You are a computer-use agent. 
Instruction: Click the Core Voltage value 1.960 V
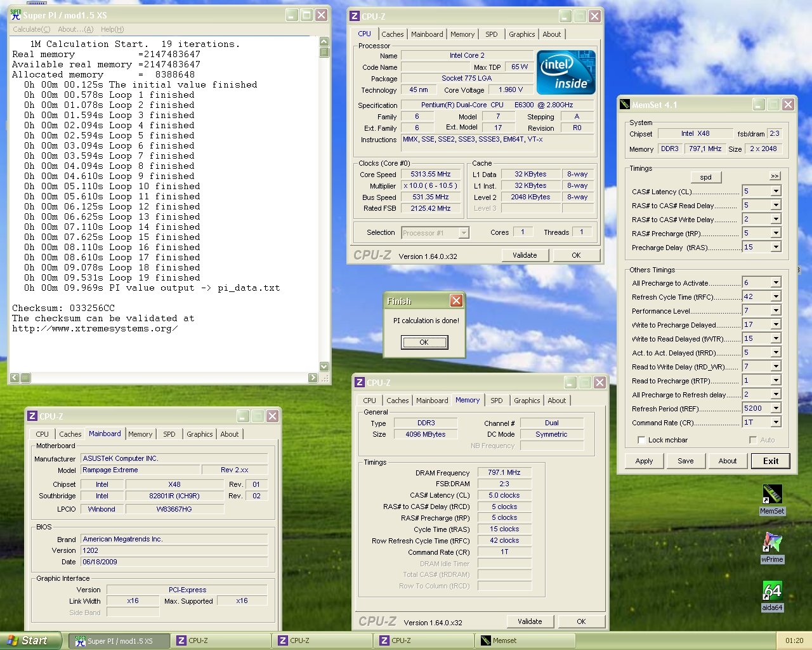coord(511,90)
